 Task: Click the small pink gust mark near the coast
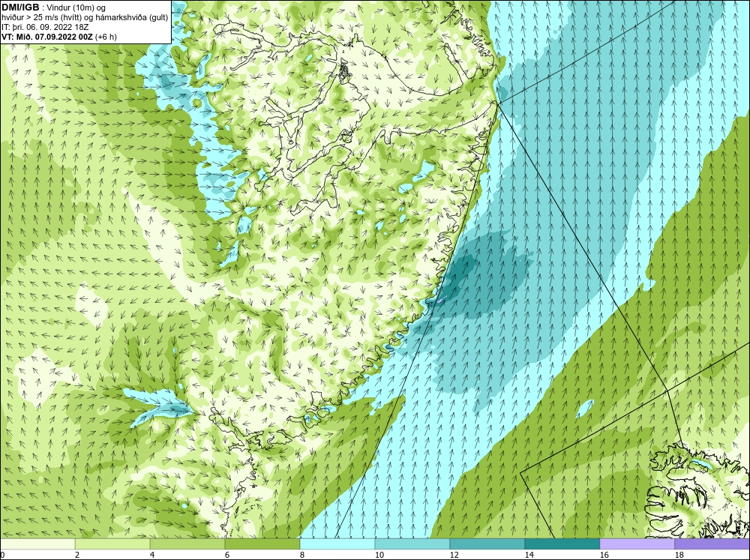pyautogui.click(x=442, y=299)
